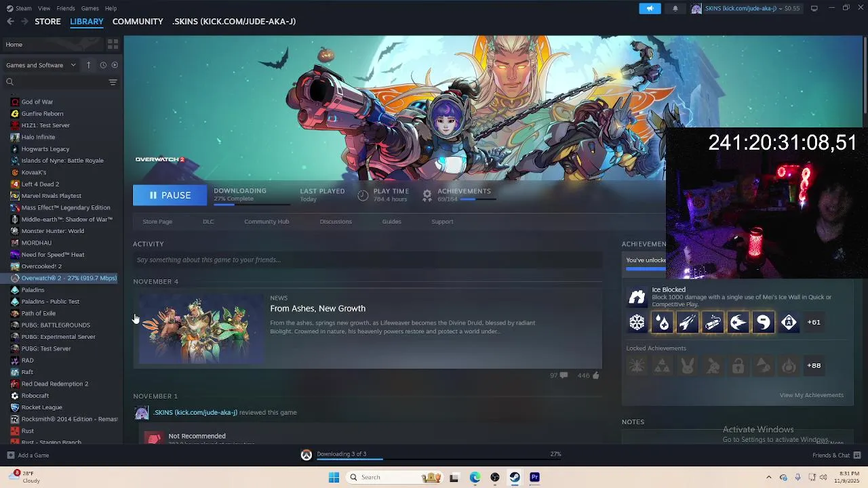Viewport: 868px width, 488px height.
Task: Click the Steam announcements megaphone icon
Action: (650, 8)
